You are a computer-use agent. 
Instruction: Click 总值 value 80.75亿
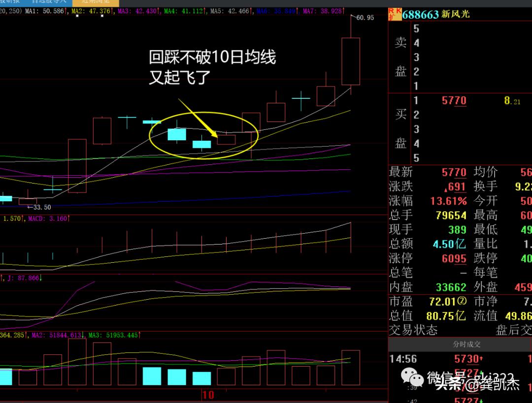pos(446,316)
